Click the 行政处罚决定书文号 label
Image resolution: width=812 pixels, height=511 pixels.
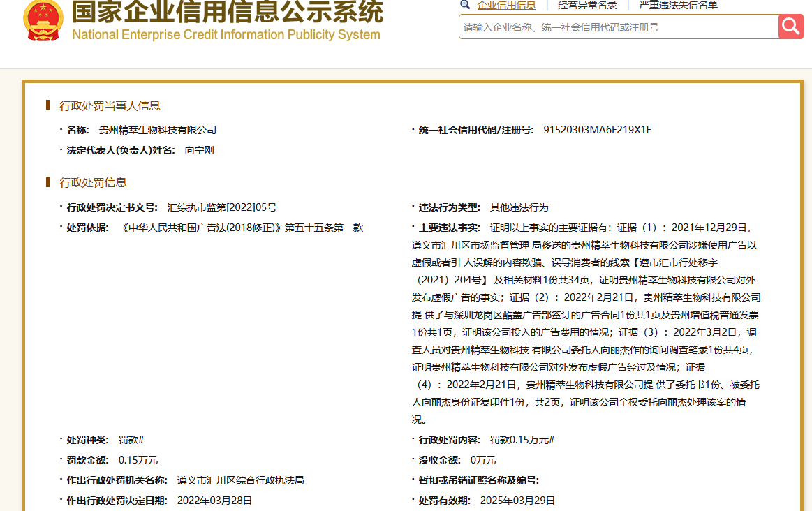pyautogui.click(x=112, y=207)
